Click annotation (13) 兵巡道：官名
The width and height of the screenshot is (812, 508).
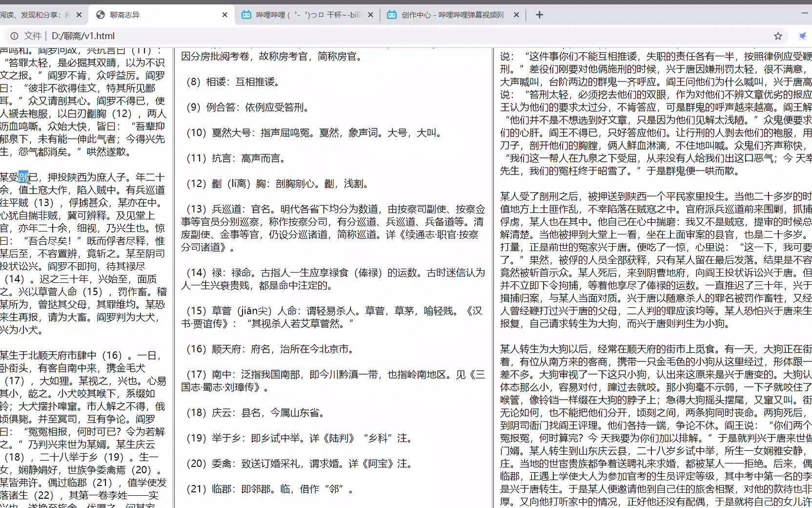point(333,228)
